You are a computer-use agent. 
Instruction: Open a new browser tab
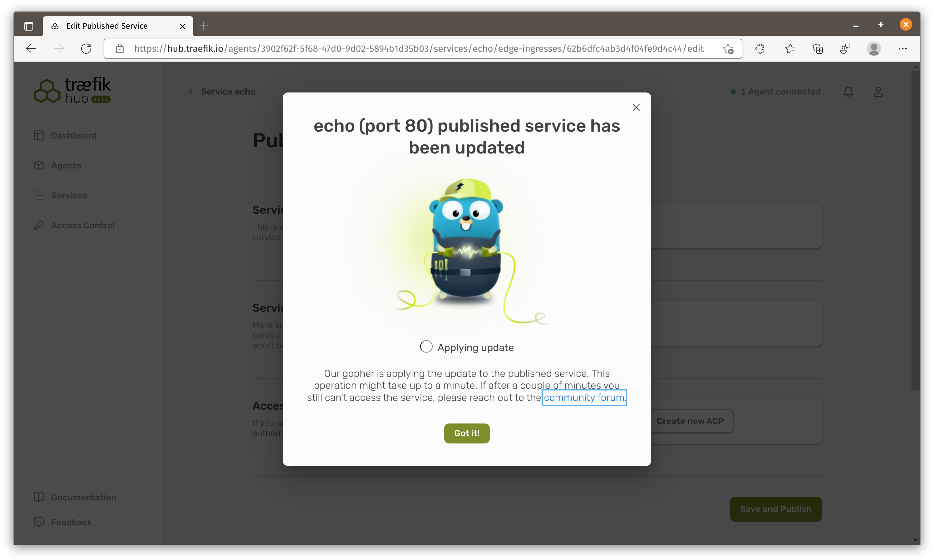(x=204, y=26)
